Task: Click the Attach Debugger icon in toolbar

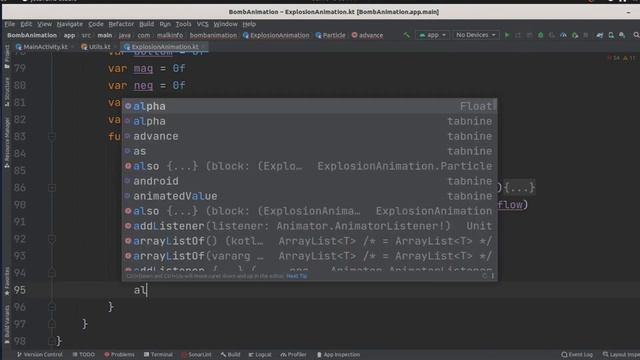Action: 575,36
